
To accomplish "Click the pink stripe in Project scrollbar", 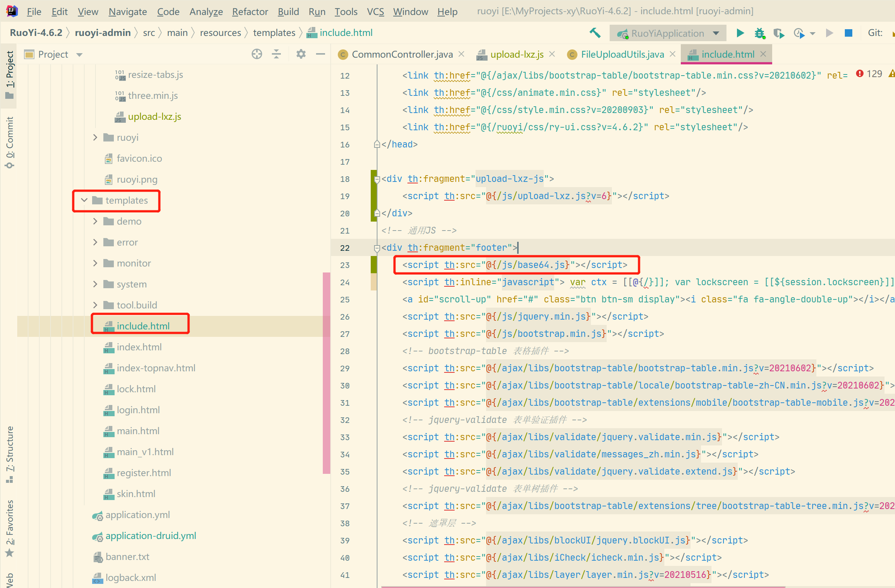I will 326,372.
